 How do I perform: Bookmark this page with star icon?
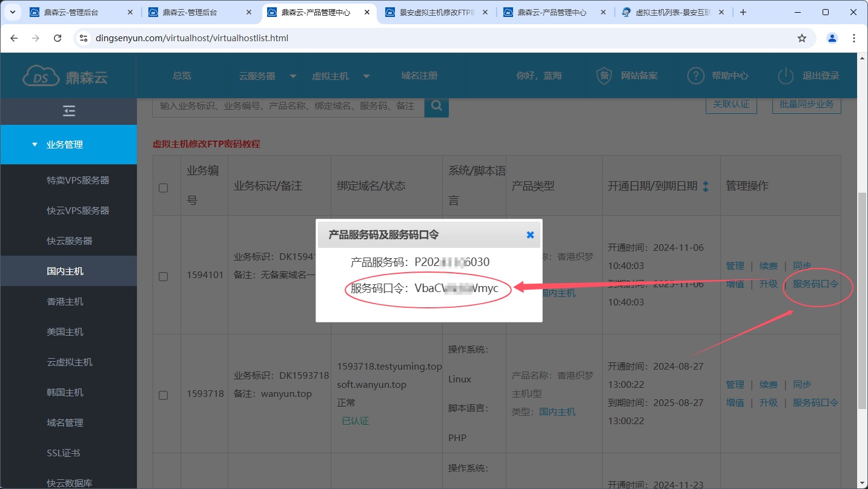point(802,38)
